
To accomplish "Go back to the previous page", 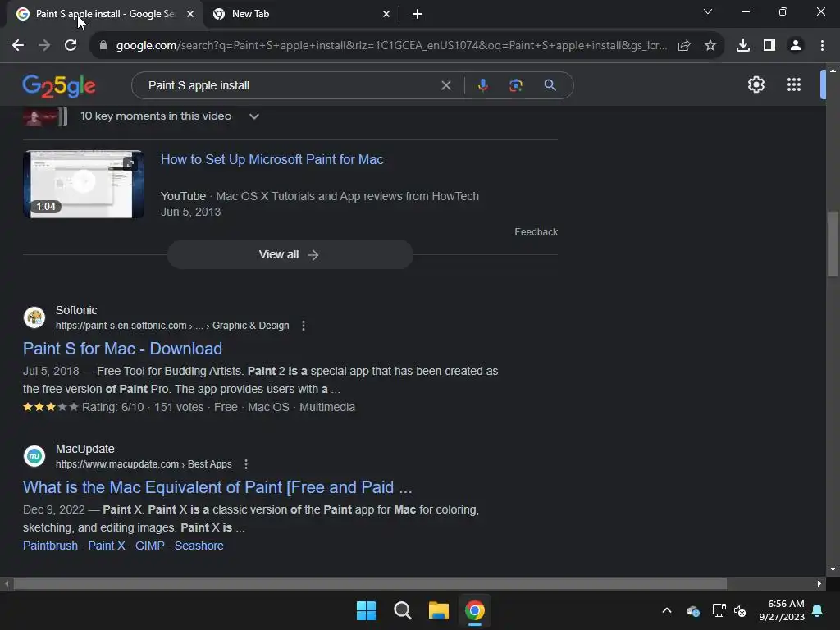I will (x=18, y=46).
